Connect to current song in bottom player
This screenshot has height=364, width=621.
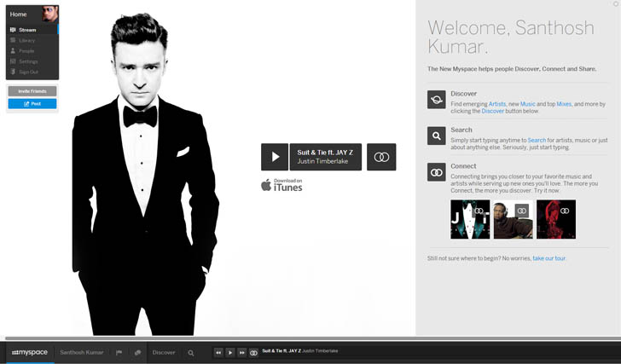(254, 353)
